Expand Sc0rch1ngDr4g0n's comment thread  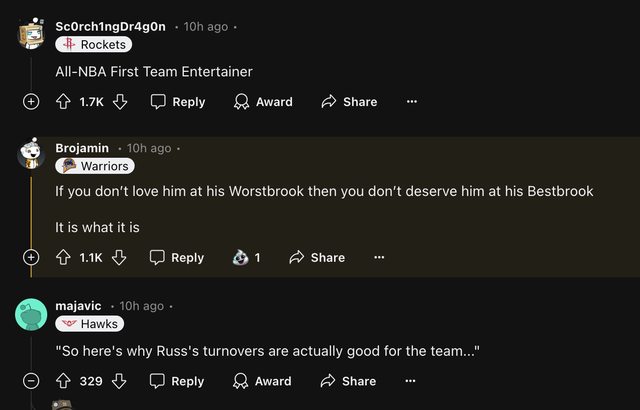pyautogui.click(x=31, y=101)
